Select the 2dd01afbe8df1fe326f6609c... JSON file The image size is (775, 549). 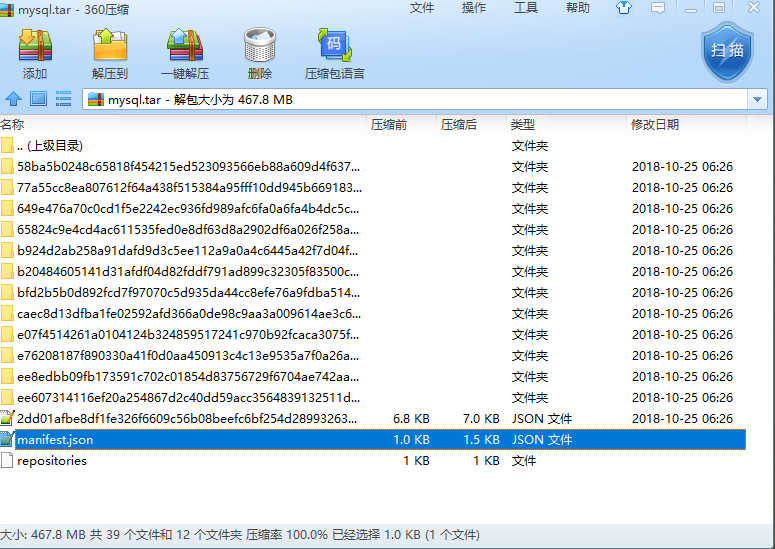coord(373,419)
